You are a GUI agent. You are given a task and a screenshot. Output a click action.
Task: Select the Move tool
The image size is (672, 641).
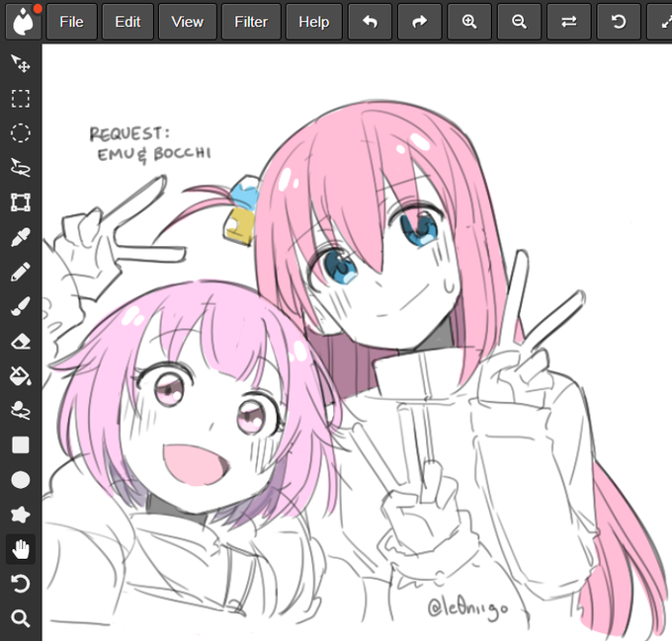tap(21, 64)
